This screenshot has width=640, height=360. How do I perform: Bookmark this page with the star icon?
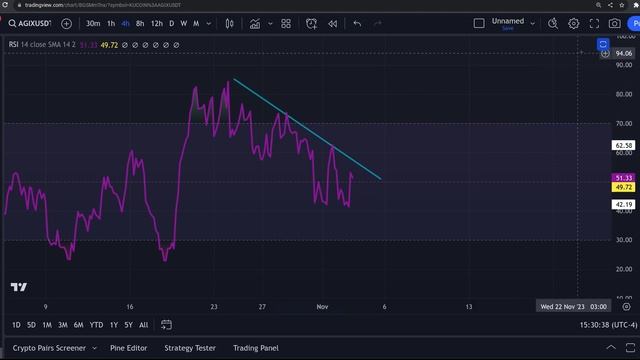pyautogui.click(x=622, y=5)
